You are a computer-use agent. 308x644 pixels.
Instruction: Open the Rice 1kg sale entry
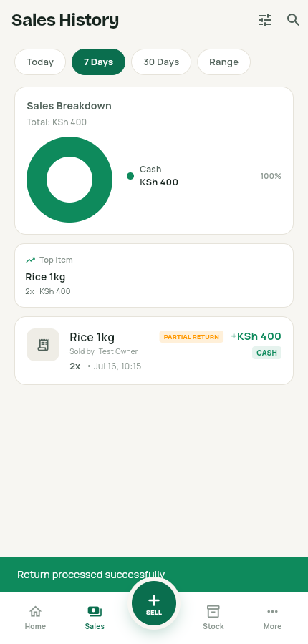point(154,351)
